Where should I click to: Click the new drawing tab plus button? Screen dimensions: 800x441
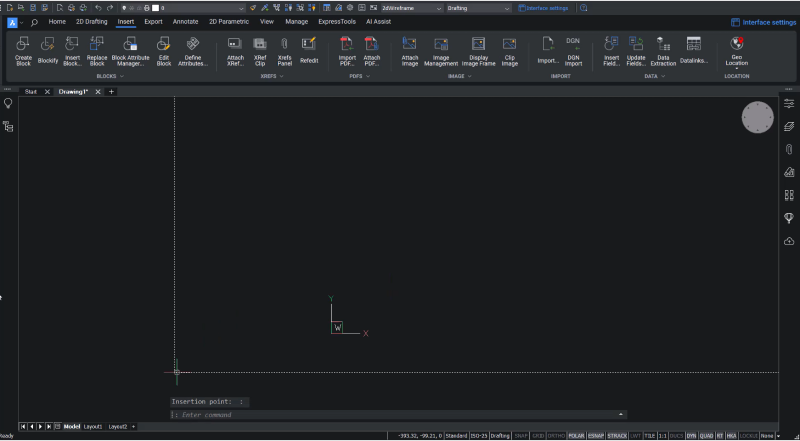111,92
